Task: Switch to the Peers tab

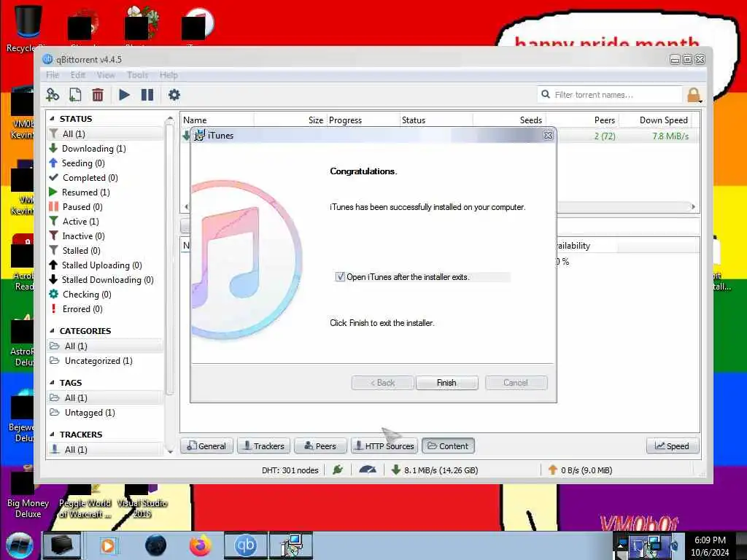Action: (320, 446)
